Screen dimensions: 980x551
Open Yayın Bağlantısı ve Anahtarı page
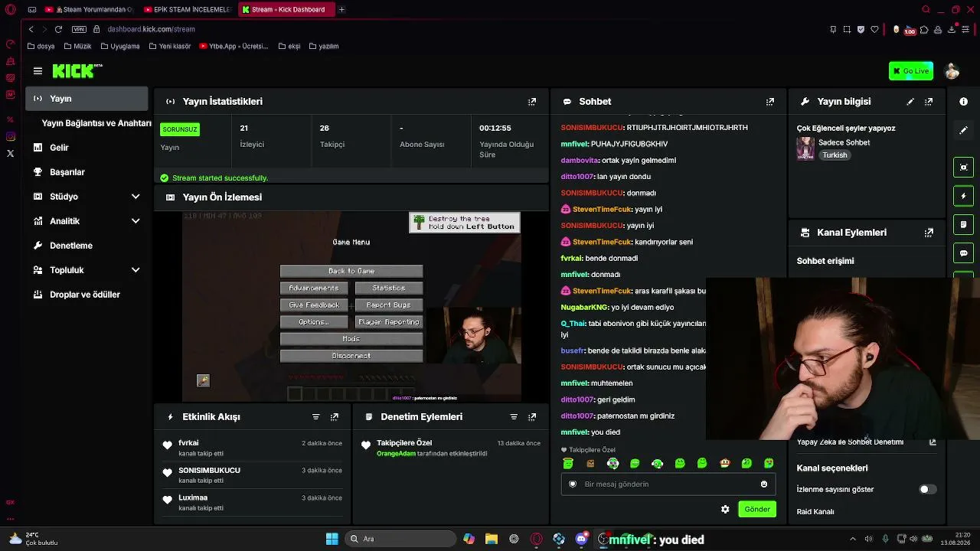[96, 123]
